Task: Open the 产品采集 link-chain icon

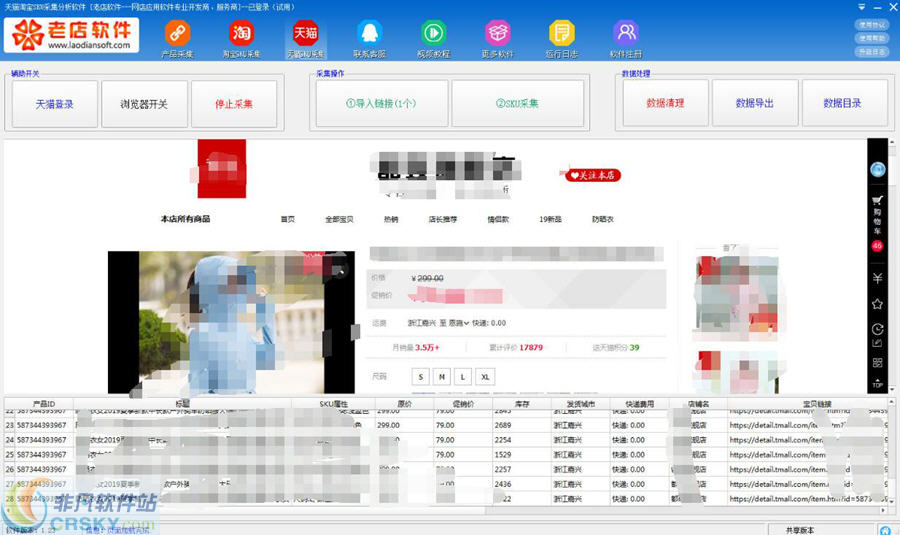Action: pyautogui.click(x=177, y=33)
